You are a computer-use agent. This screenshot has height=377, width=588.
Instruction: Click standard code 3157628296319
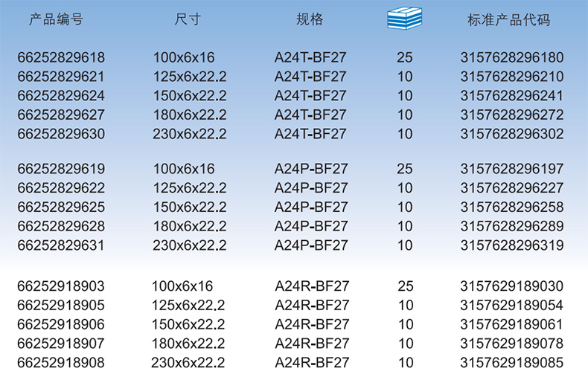(x=512, y=245)
